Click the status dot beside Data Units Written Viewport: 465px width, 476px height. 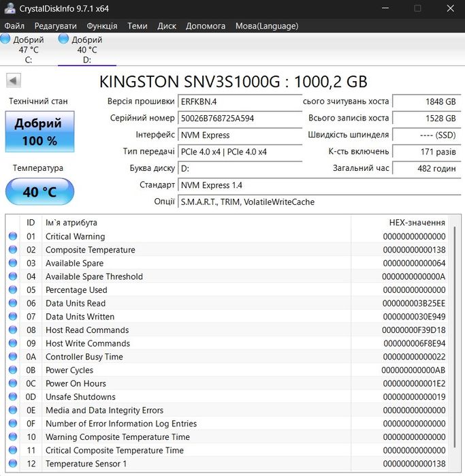13,317
